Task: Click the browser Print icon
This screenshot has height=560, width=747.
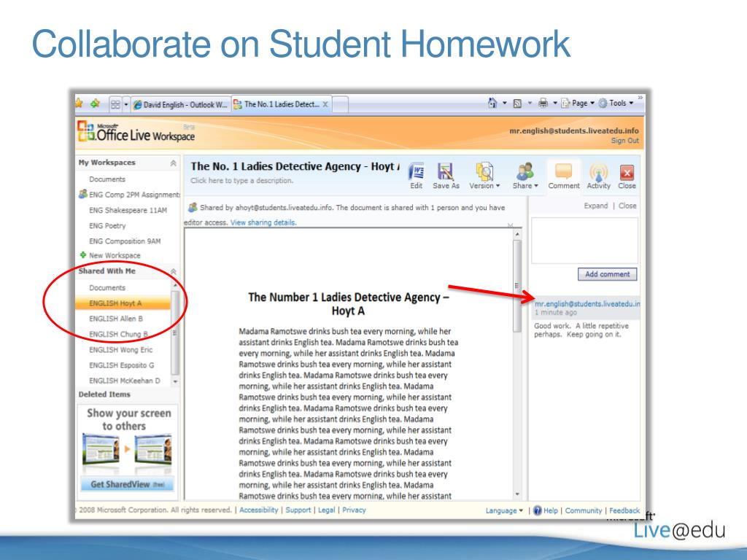Action: tap(543, 103)
